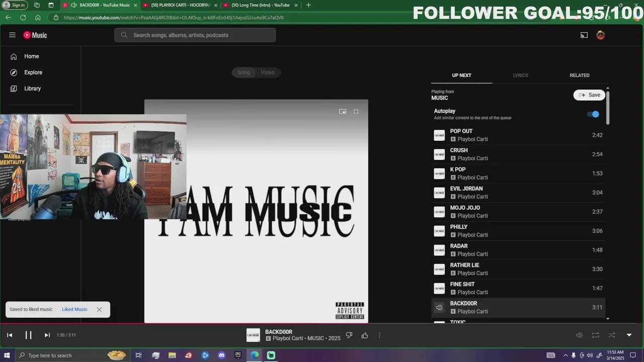Mute the player volume
The image size is (644, 362).
579,335
